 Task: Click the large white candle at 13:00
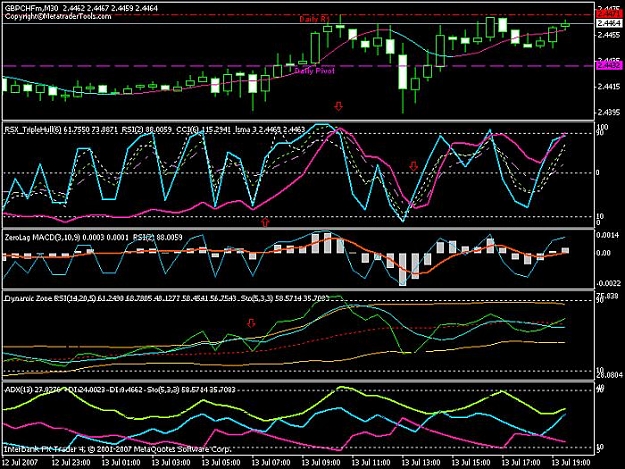coord(403,72)
